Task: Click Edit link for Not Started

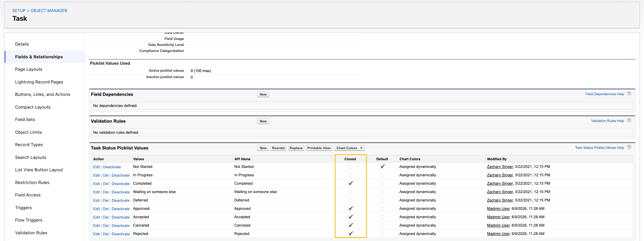Action: [97, 167]
